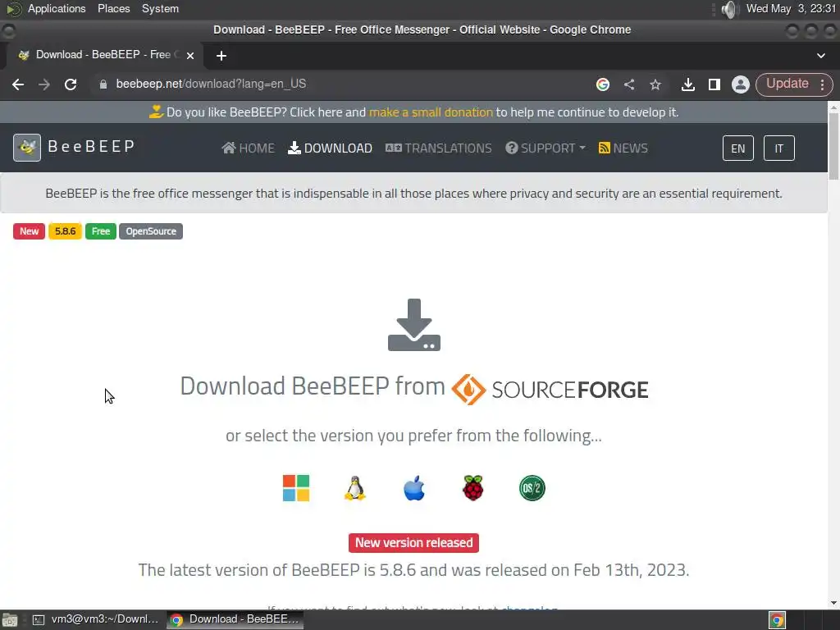Click Download BeeBEEP from heading

[313, 386]
